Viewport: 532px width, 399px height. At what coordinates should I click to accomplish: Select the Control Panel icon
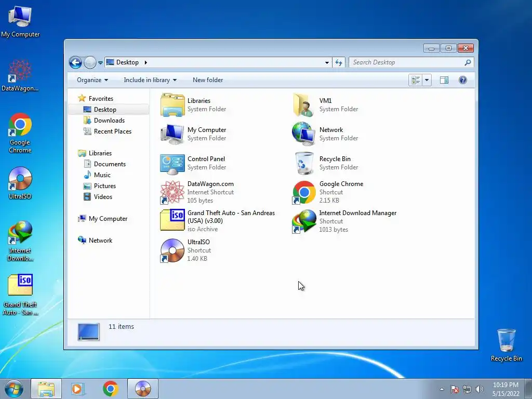pos(172,164)
